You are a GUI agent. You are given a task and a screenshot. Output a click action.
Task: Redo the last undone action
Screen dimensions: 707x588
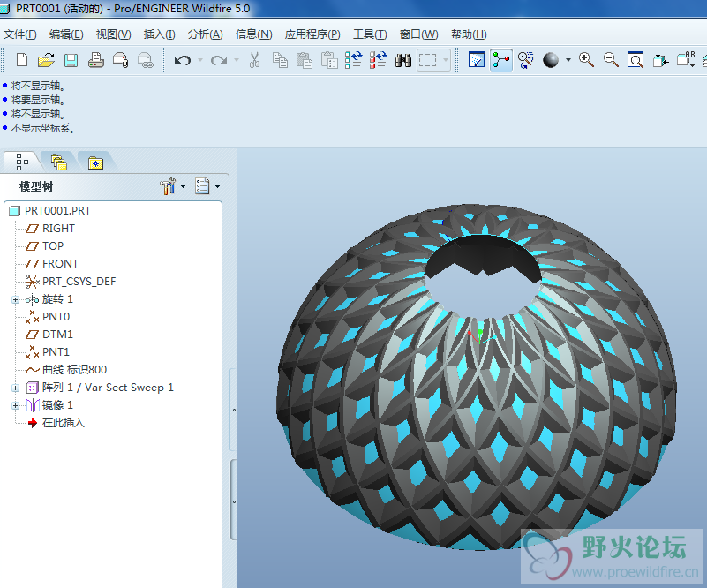pyautogui.click(x=219, y=60)
